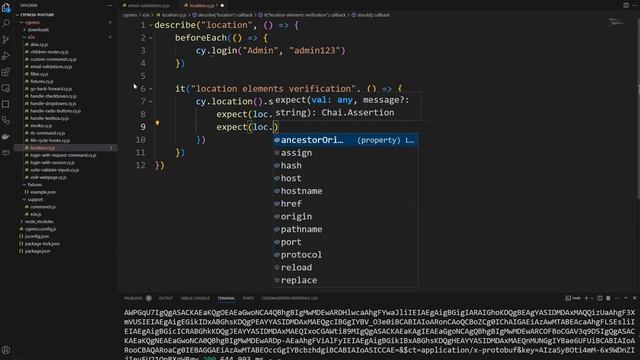Viewport: 640px width, 360px height.
Task: Select reload suggestion in autocomplete list
Action: pos(345,268)
